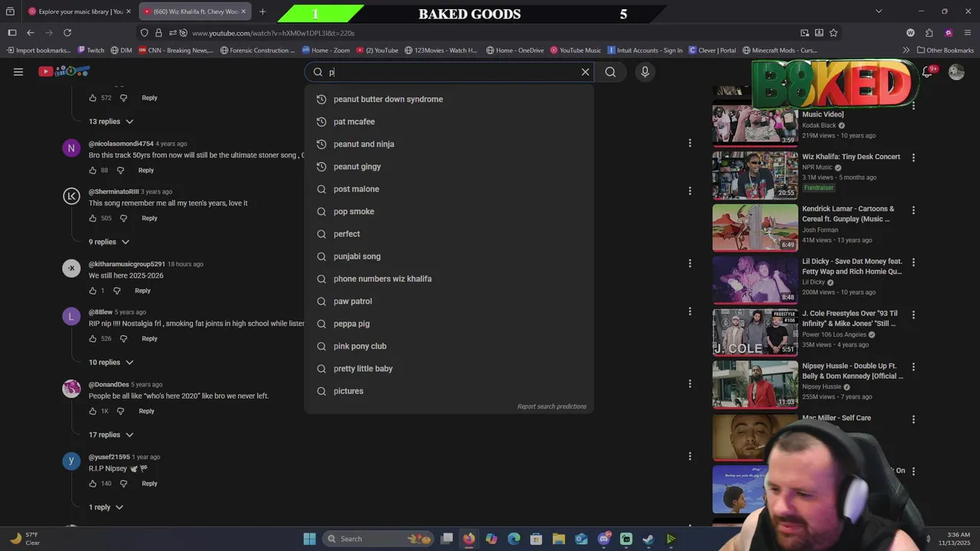Open options menu for Kendrick Lamar video
This screenshot has height=551, width=980.
coord(913,210)
